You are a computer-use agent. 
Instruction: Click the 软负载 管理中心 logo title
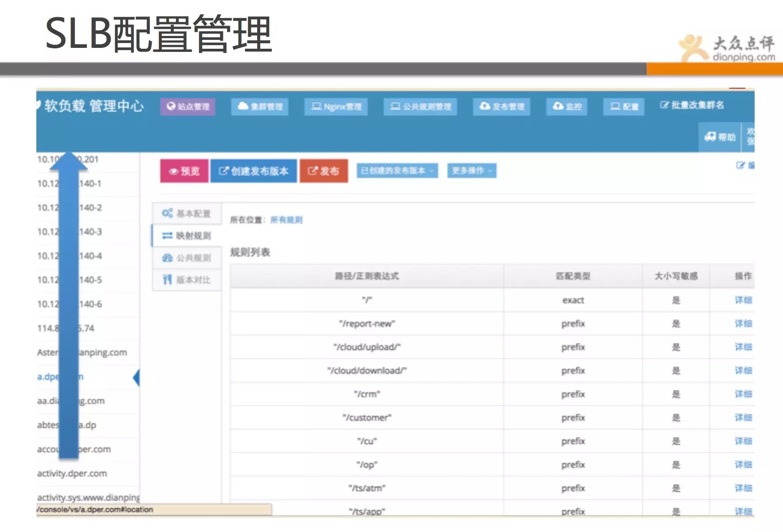point(90,106)
